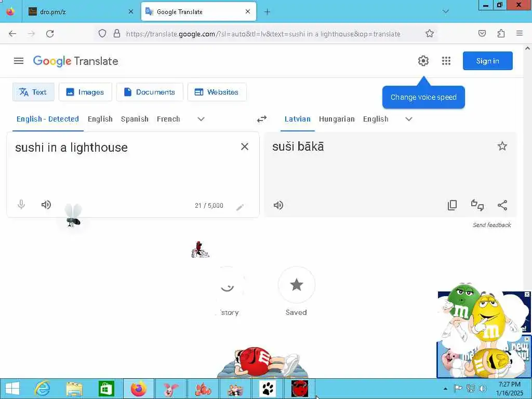This screenshot has width=532, height=399.
Task: Go back to the previous page
Action: coord(12,34)
